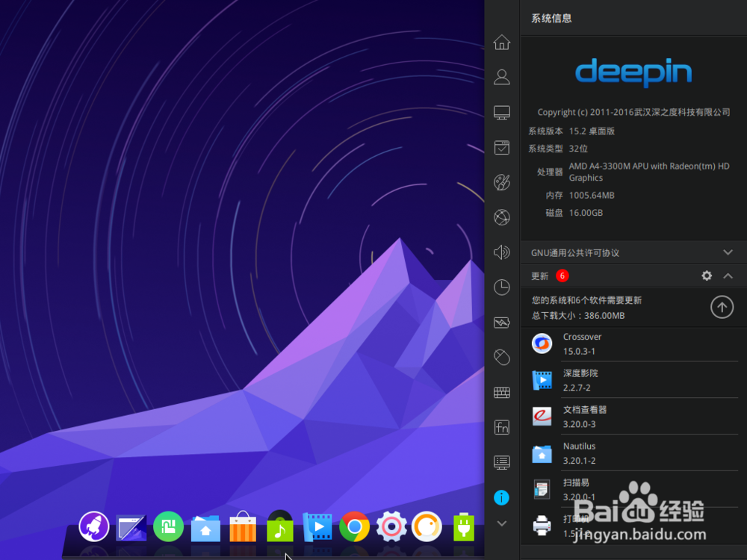This screenshot has height=560, width=747.
Task: Open the Power management battery icon
Action: coord(501,323)
